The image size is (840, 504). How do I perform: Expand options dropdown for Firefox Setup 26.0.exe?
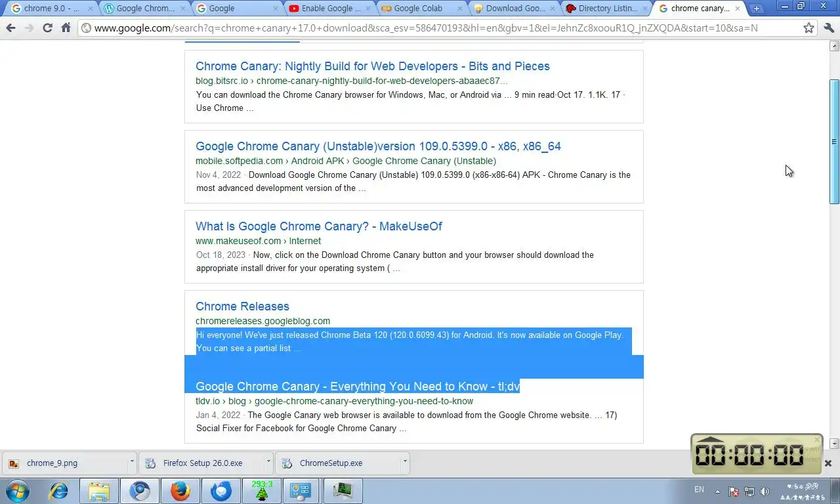point(268,463)
